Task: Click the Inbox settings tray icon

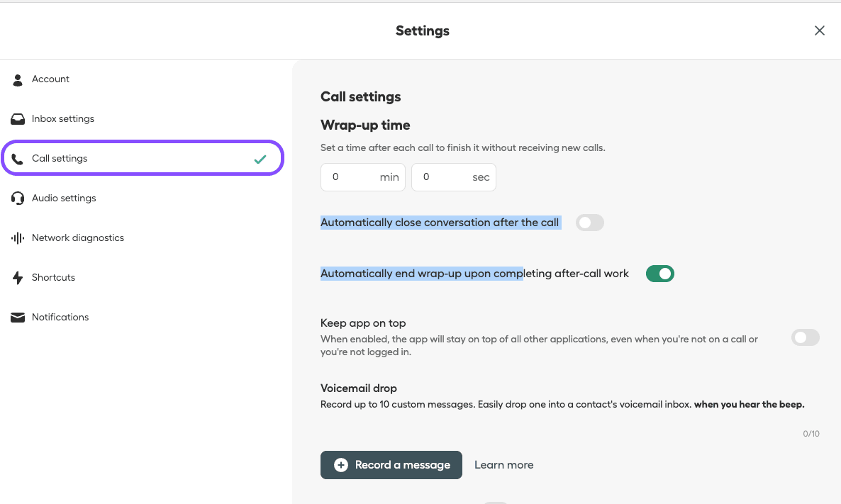Action: [18, 119]
